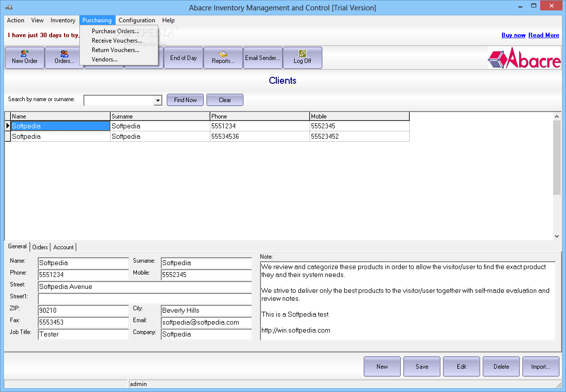
Task: Select the phone cell 55534536
Action: 259,136
